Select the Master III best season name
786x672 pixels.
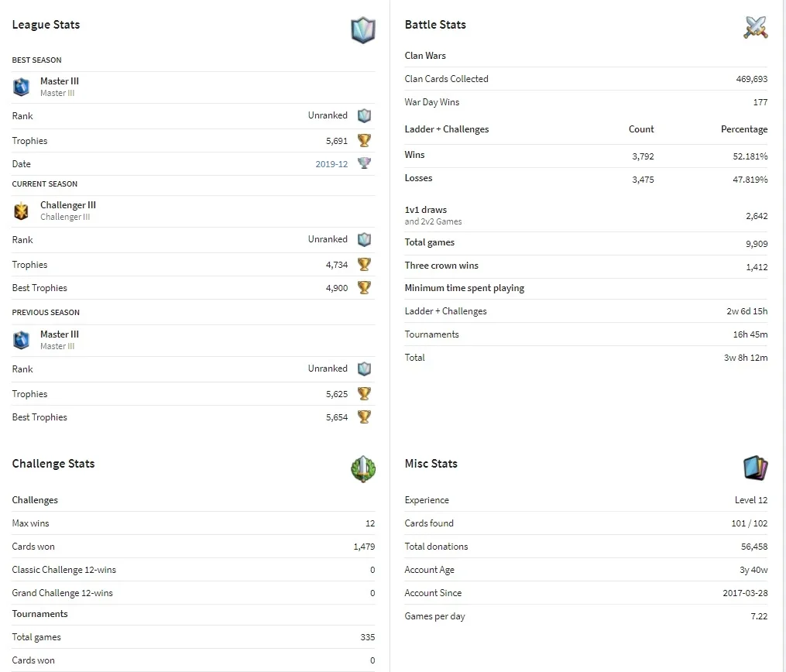point(60,81)
